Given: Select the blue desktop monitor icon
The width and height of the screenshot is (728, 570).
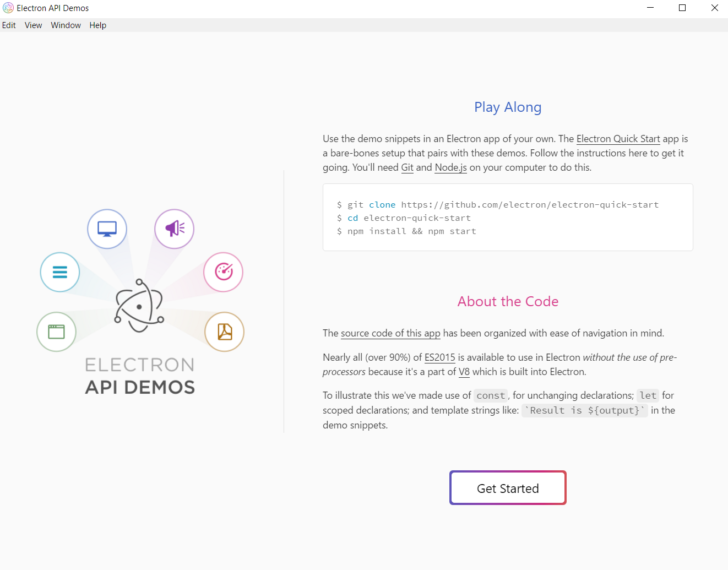Looking at the screenshot, I should point(107,229).
